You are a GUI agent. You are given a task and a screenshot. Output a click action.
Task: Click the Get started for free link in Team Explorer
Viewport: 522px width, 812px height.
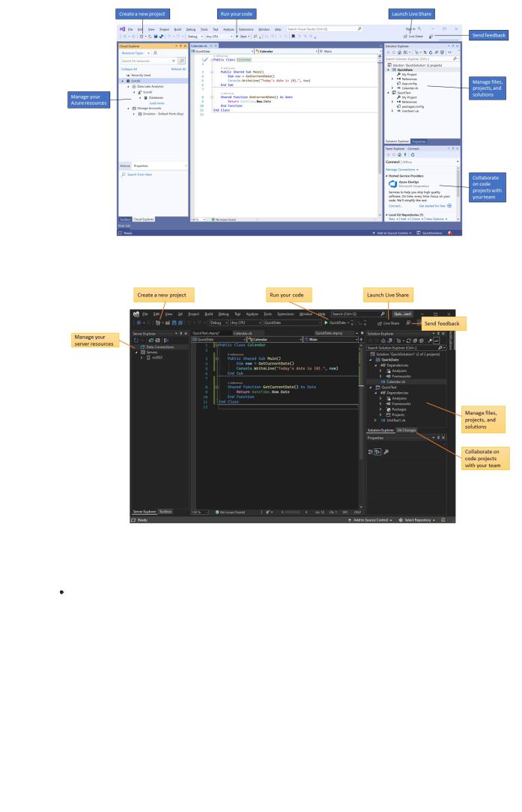coord(432,206)
